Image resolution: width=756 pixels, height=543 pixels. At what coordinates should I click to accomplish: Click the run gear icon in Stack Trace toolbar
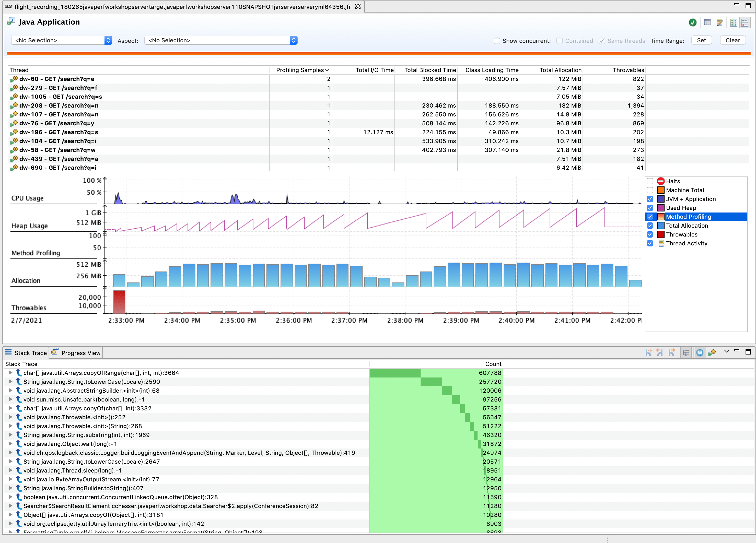point(712,352)
